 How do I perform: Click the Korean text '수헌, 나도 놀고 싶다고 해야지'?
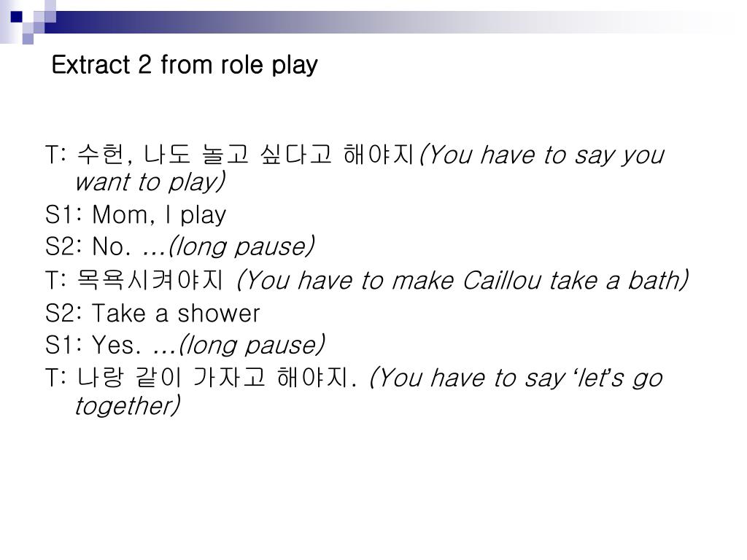coord(245,155)
